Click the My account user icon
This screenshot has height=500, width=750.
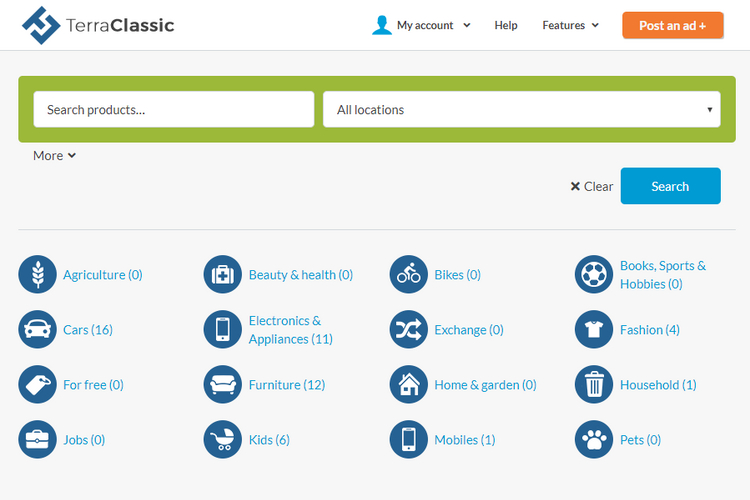382,25
